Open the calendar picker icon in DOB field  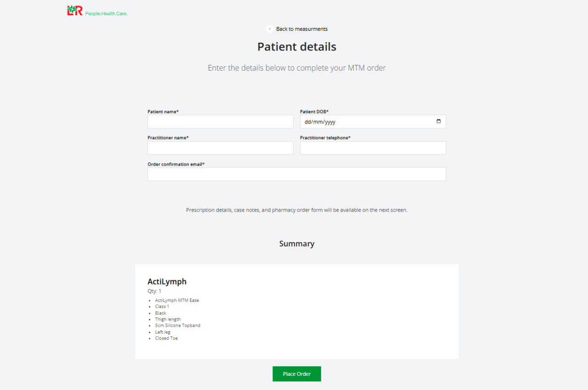(x=438, y=122)
